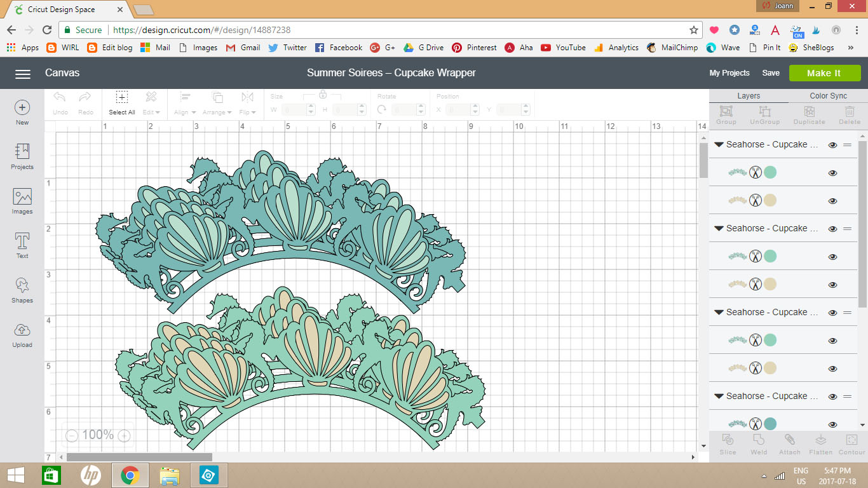Toggle visibility of first beige shell layer

(832, 201)
